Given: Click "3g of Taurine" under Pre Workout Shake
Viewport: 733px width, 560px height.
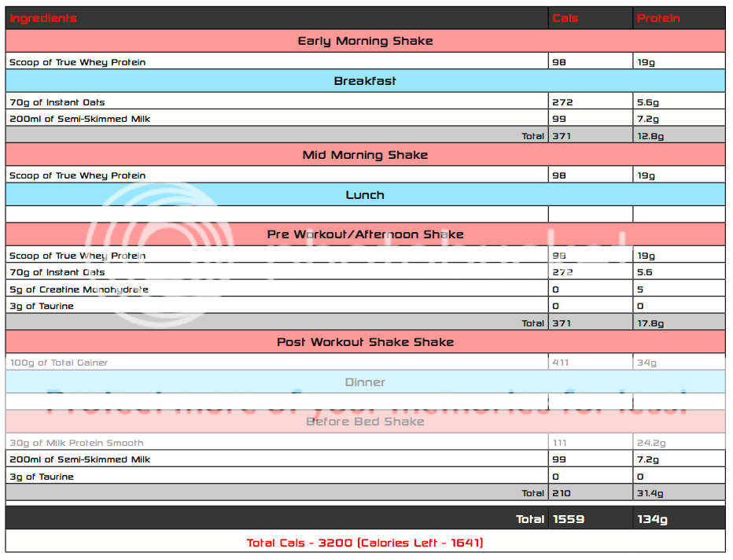Looking at the screenshot, I should 42,306.
